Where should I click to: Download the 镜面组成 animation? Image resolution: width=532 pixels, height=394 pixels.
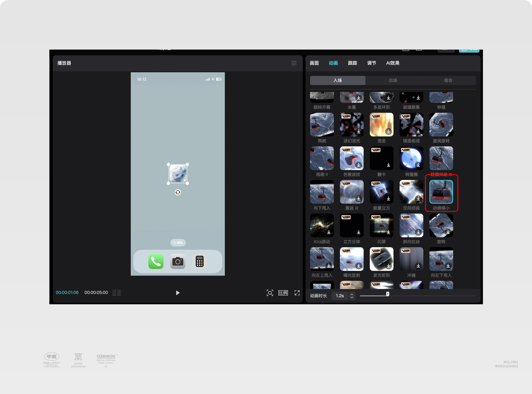[x=418, y=131]
